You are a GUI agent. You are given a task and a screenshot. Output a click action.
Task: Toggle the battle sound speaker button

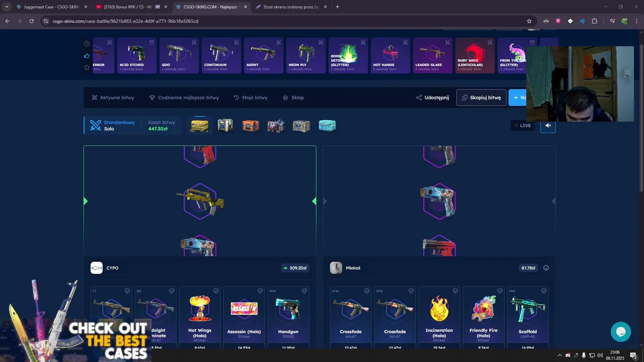pos(548,125)
